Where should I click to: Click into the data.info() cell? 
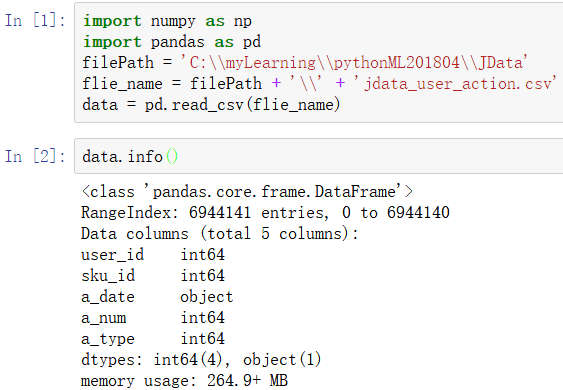318,156
